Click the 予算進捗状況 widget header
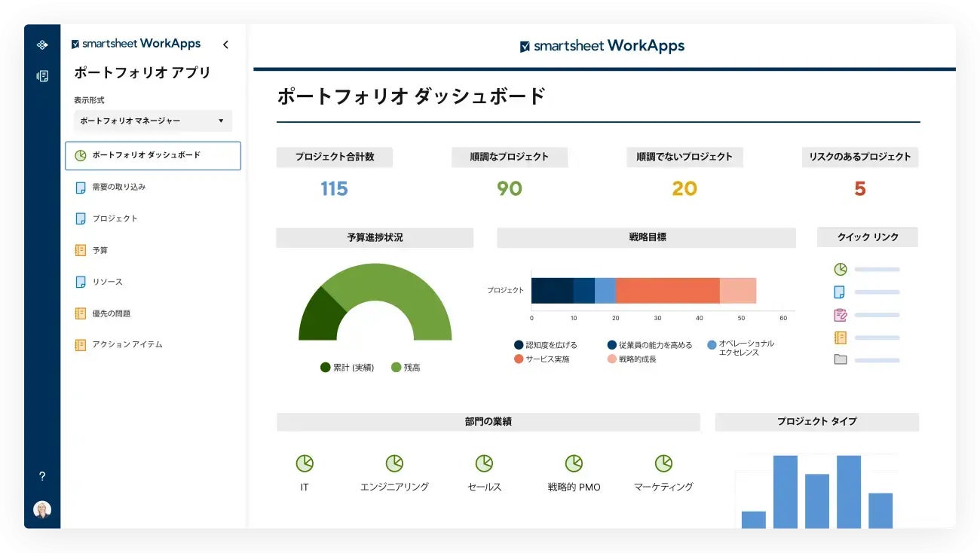 point(375,237)
